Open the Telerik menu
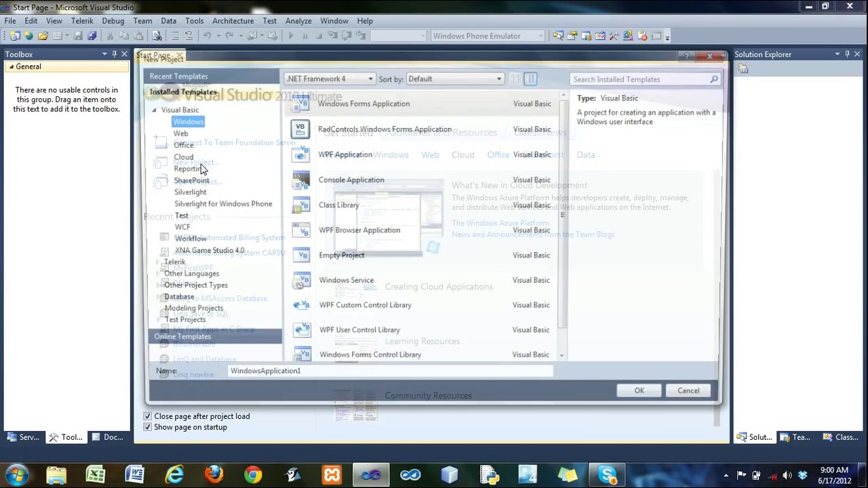Viewport: 868px width, 488px height. 82,21
